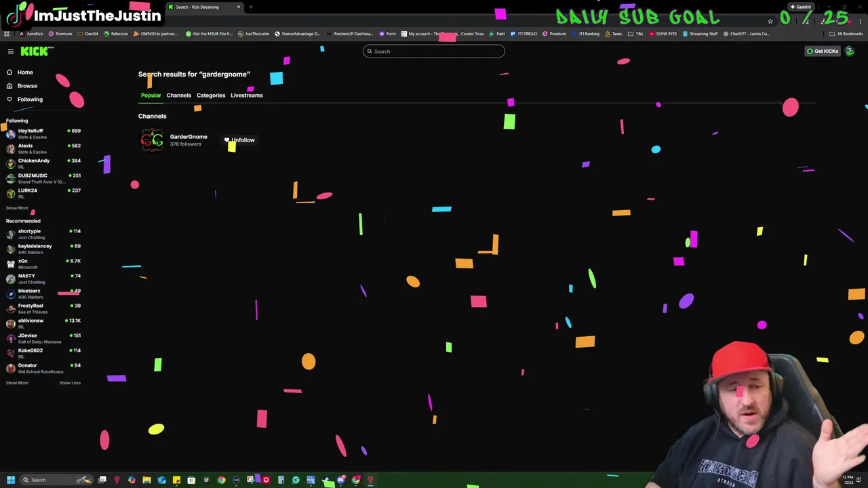Open Windows Start menu
868x488 pixels.
tap(11, 481)
